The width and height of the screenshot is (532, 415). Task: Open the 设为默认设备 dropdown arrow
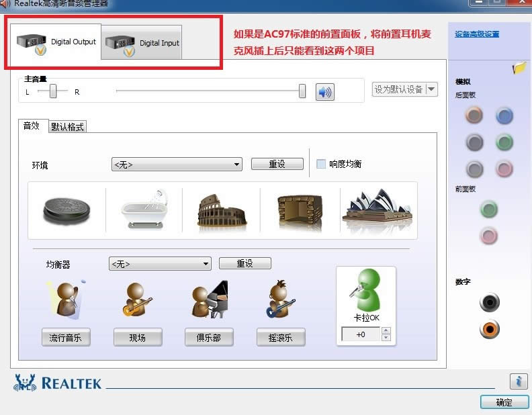[x=431, y=89]
